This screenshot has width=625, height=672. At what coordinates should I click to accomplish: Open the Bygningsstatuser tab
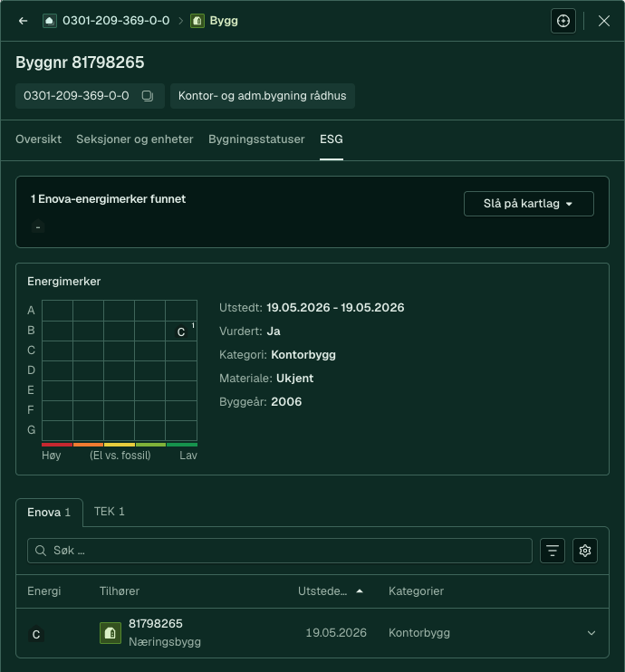256,139
